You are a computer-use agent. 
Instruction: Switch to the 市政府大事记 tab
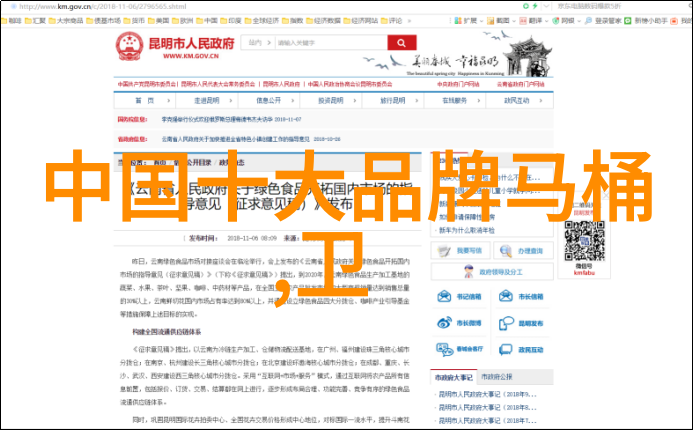coord(454,377)
